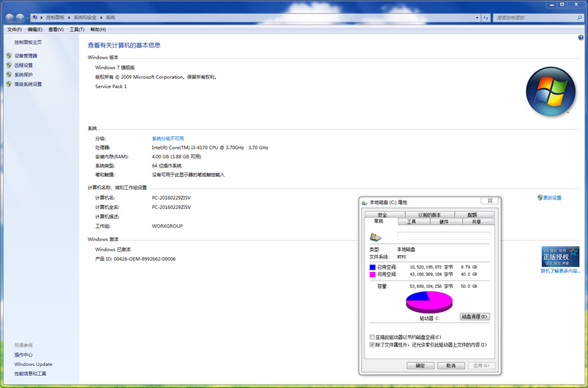588x388 pixels.
Task: Open 联机了解更多内容 link
Action: point(560,270)
